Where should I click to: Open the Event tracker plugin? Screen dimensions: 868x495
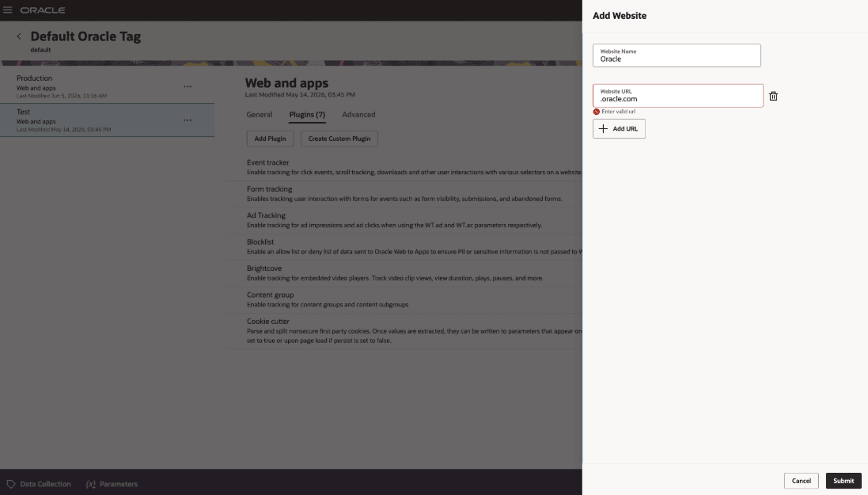tap(404, 167)
